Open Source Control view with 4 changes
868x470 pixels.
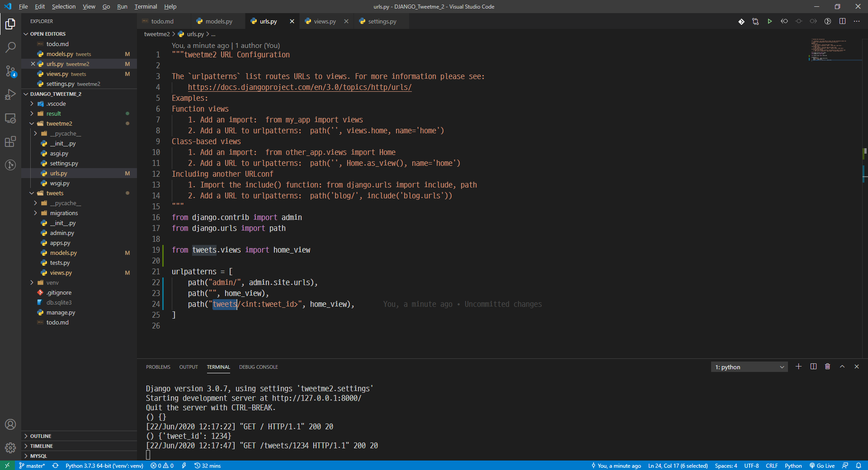(10, 71)
